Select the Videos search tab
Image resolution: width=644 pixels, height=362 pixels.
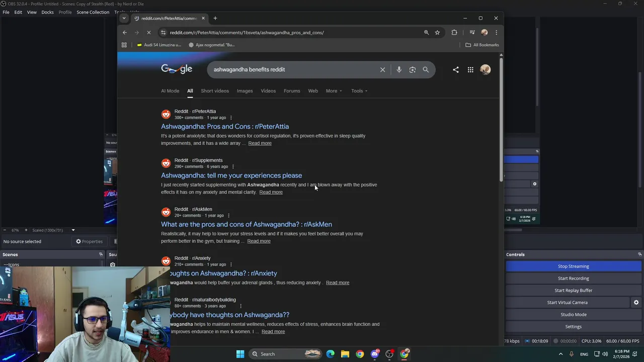268,91
